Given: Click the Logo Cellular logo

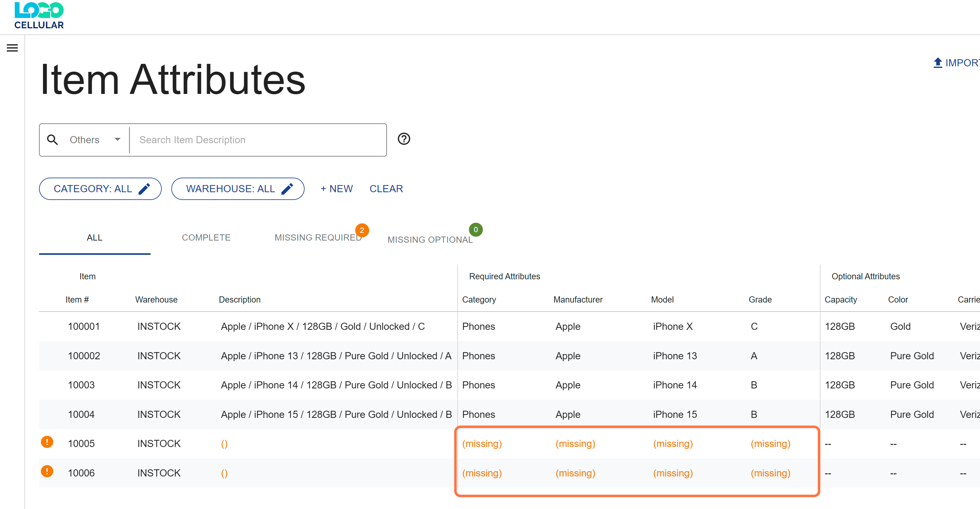Looking at the screenshot, I should point(39,15).
